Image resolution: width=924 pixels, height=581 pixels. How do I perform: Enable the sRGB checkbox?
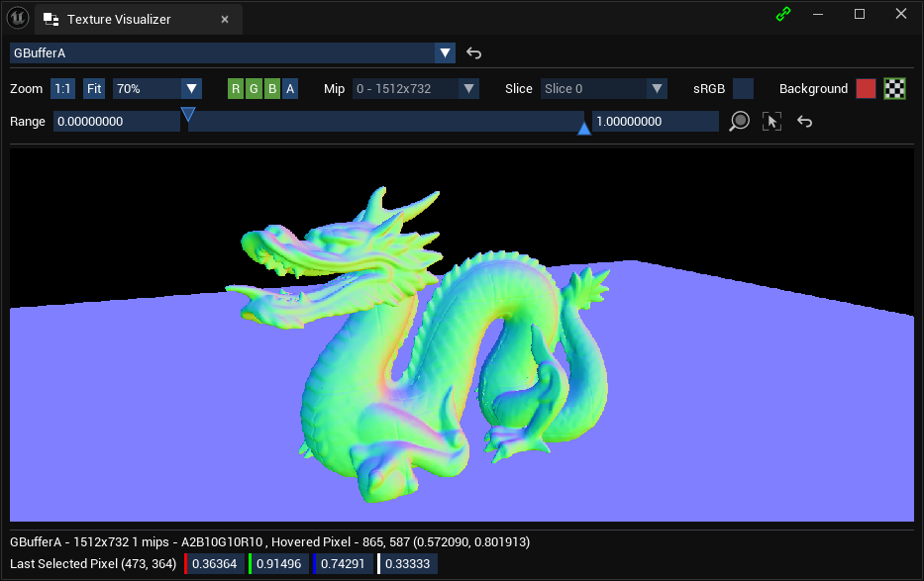[743, 89]
